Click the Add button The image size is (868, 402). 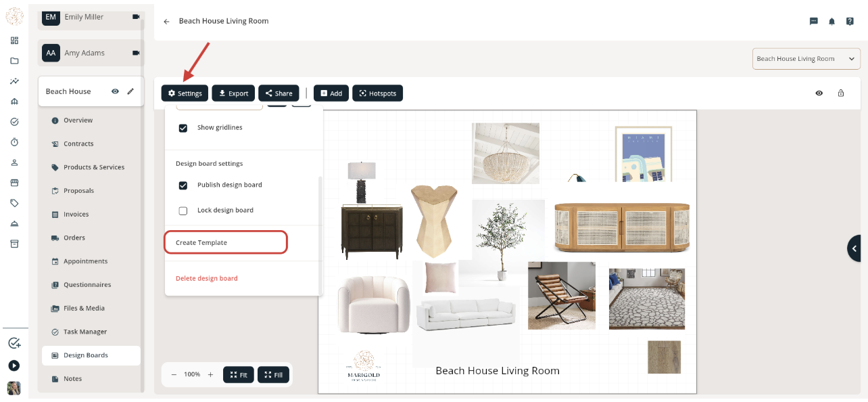331,93
